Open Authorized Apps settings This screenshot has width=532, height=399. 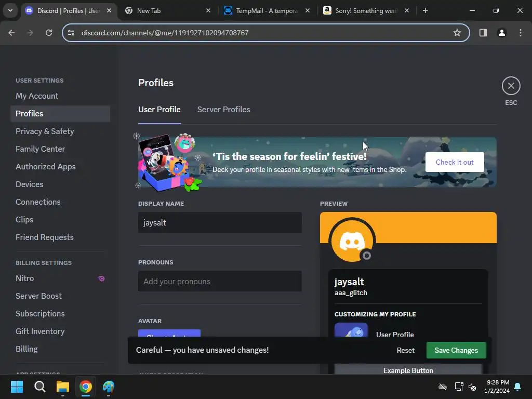tap(60, 167)
